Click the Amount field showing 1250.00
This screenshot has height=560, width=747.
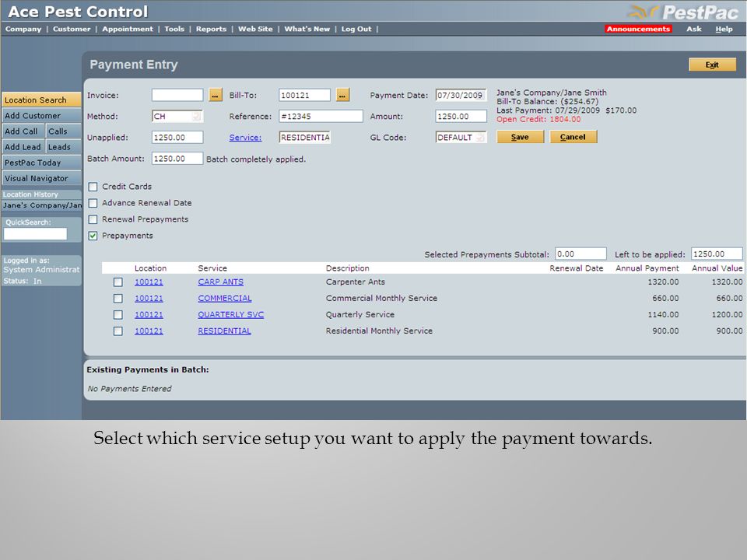pyautogui.click(x=461, y=116)
